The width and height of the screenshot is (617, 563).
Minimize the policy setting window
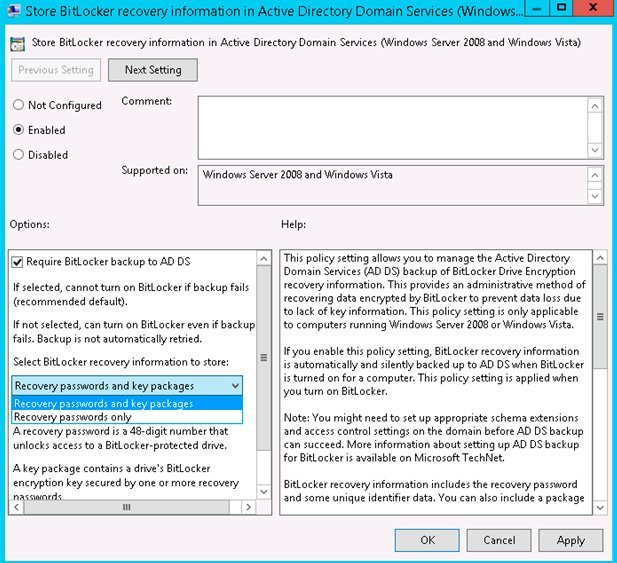[539, 8]
